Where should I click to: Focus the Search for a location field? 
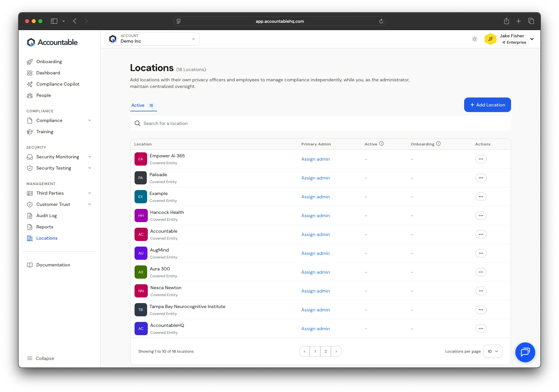coord(320,124)
